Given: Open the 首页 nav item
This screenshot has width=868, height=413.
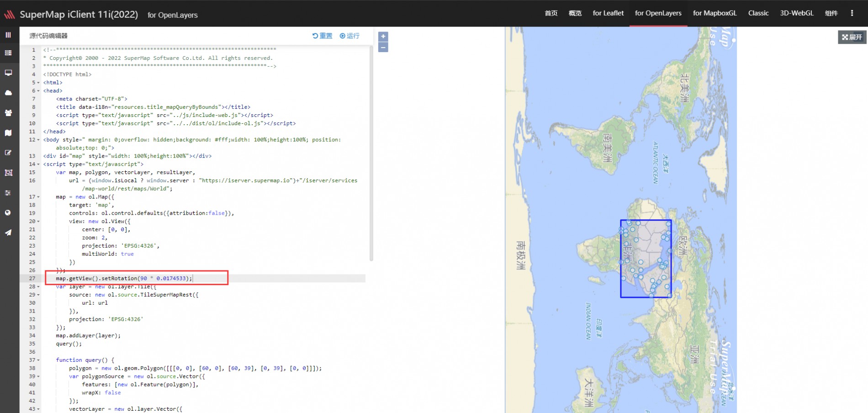Looking at the screenshot, I should tap(551, 13).
